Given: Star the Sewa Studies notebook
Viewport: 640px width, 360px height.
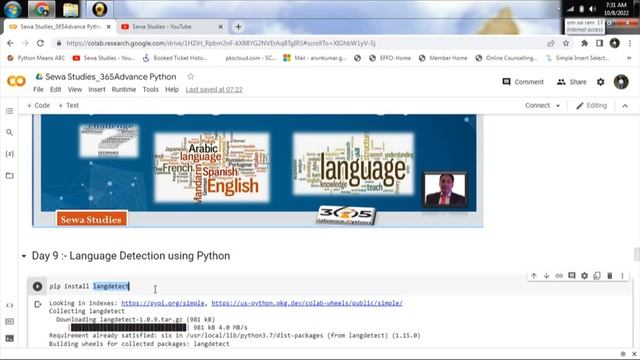Looking at the screenshot, I should 190,76.
